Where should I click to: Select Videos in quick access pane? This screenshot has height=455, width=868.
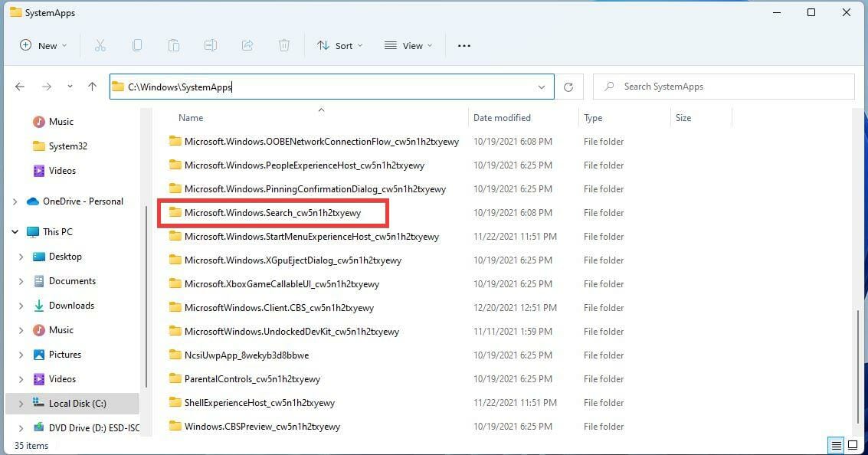(62, 171)
